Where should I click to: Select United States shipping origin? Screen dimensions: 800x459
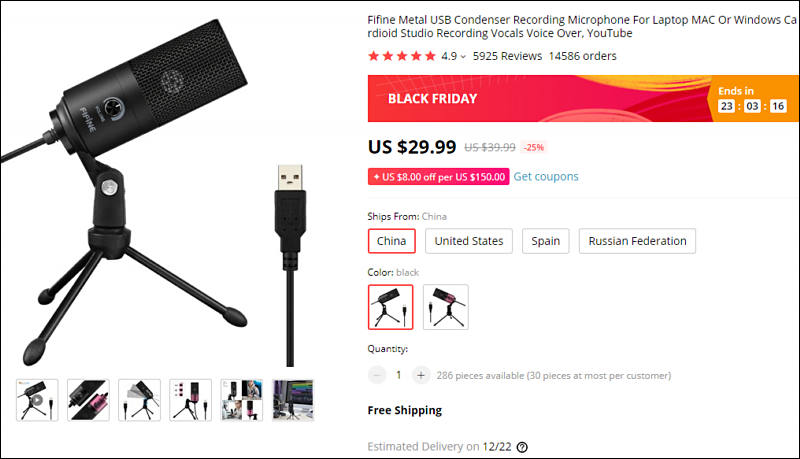pos(469,241)
